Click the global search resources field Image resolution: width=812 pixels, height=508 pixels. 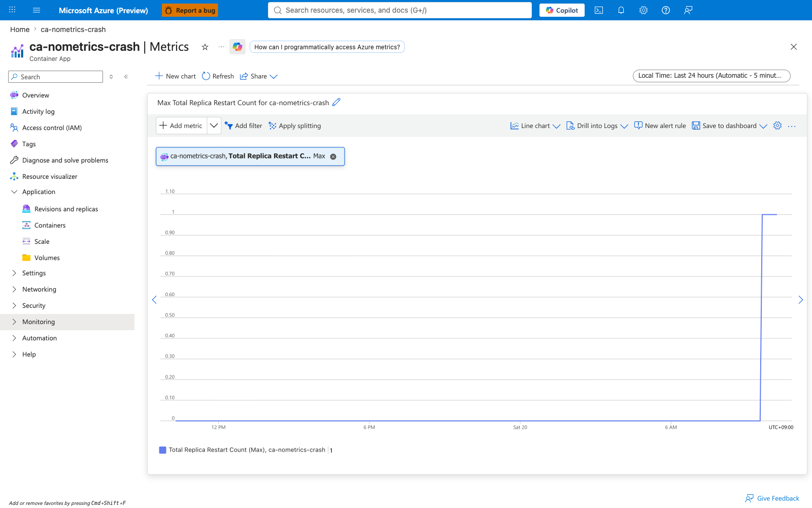click(400, 10)
